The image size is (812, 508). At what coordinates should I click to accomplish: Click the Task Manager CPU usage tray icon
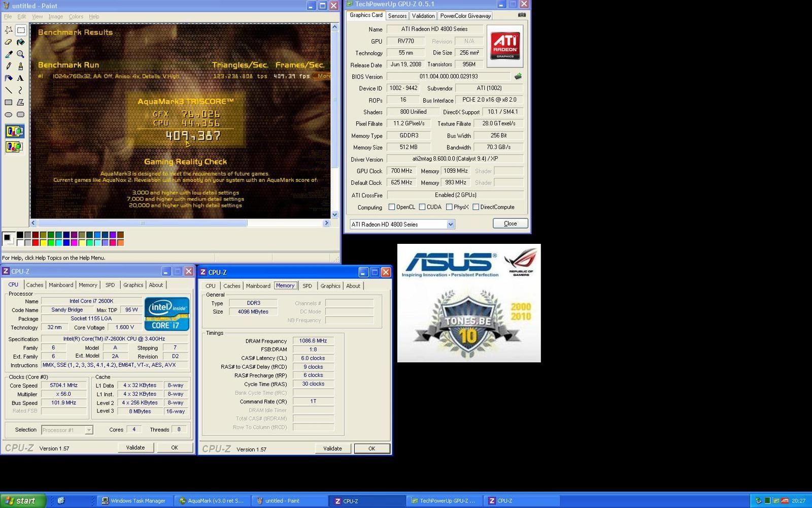pos(767,500)
